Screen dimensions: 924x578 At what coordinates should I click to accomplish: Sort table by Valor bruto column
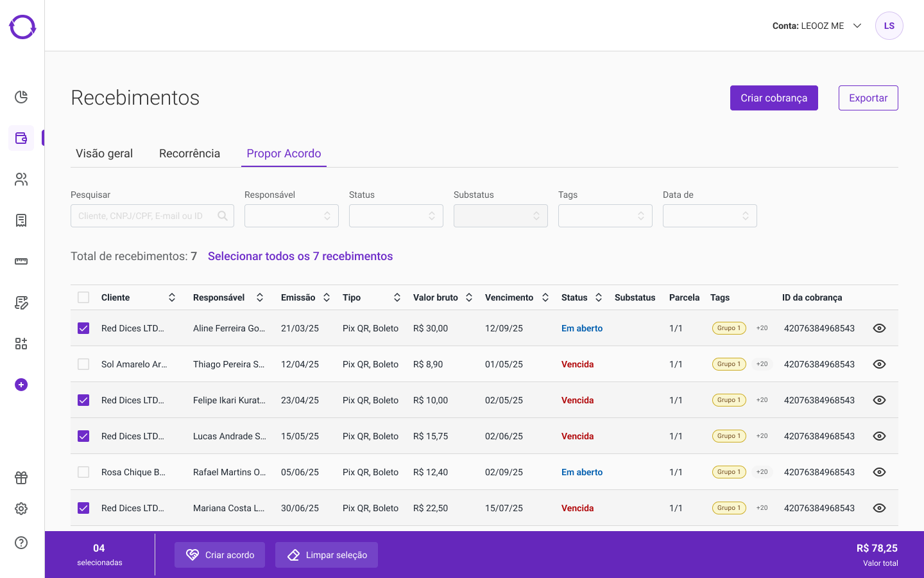(469, 297)
